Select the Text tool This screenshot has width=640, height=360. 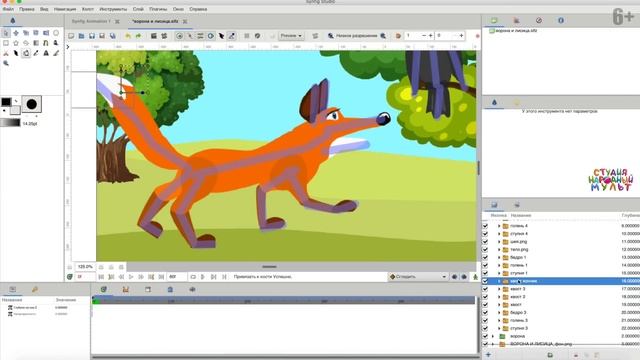point(46,53)
